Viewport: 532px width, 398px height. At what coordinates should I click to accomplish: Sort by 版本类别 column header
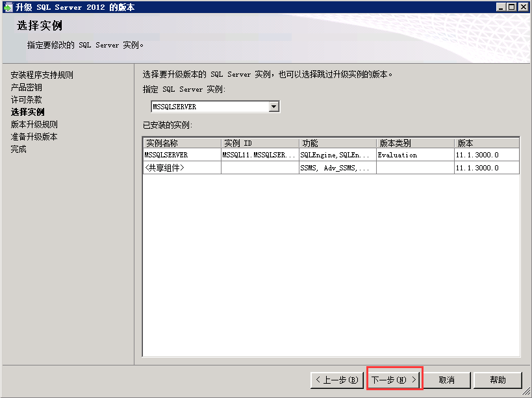point(415,143)
